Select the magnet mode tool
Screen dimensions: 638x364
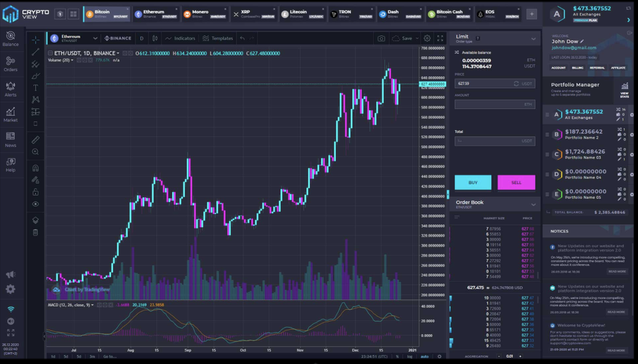(35, 168)
